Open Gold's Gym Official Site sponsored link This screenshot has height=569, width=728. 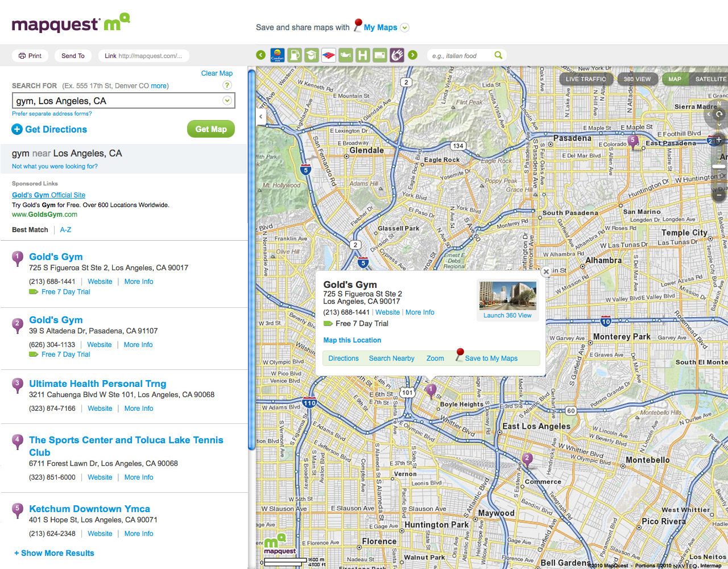[x=49, y=195]
